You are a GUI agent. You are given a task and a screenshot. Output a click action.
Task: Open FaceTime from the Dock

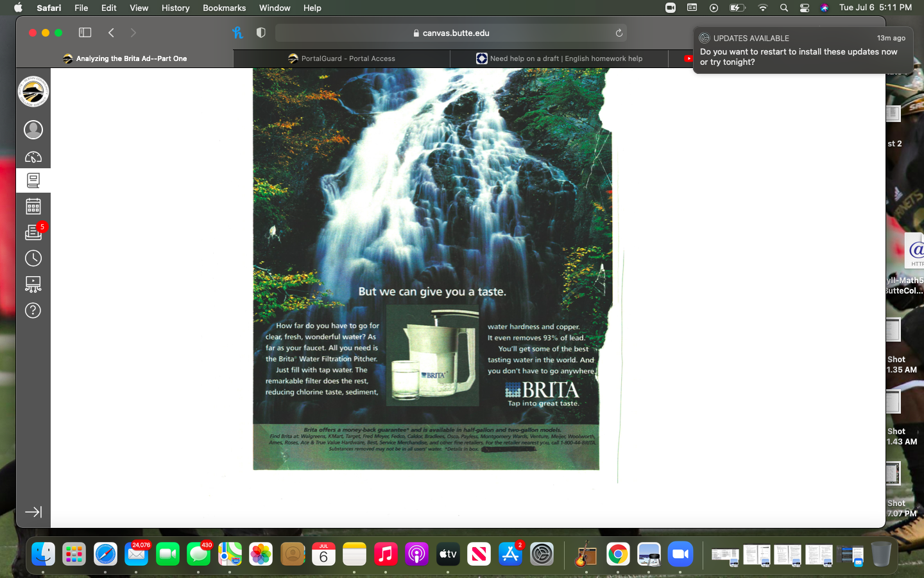pyautogui.click(x=167, y=554)
